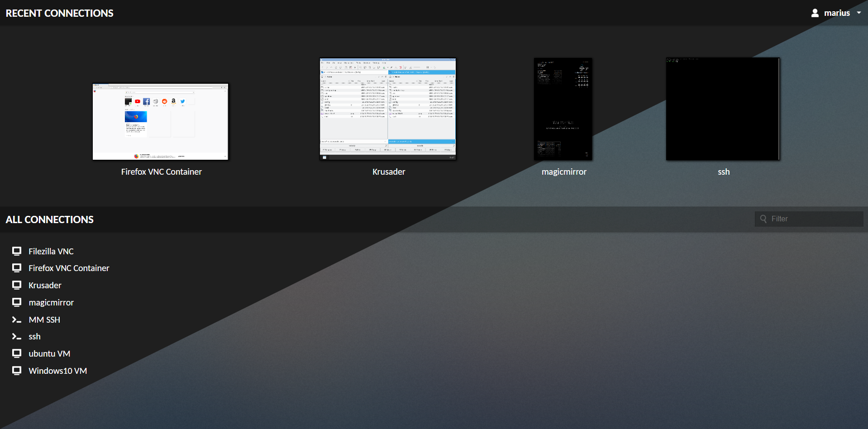Open the ssh recent connection thumbnail

tap(723, 109)
